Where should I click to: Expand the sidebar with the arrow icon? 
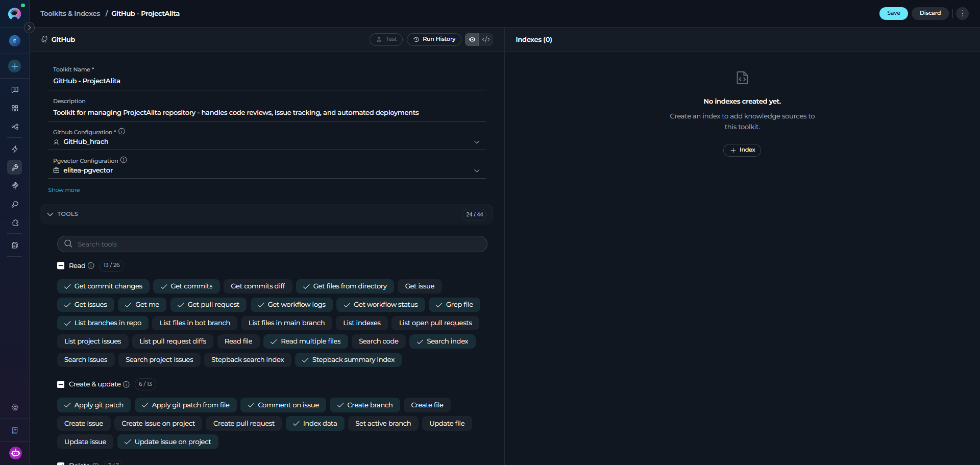click(x=29, y=28)
